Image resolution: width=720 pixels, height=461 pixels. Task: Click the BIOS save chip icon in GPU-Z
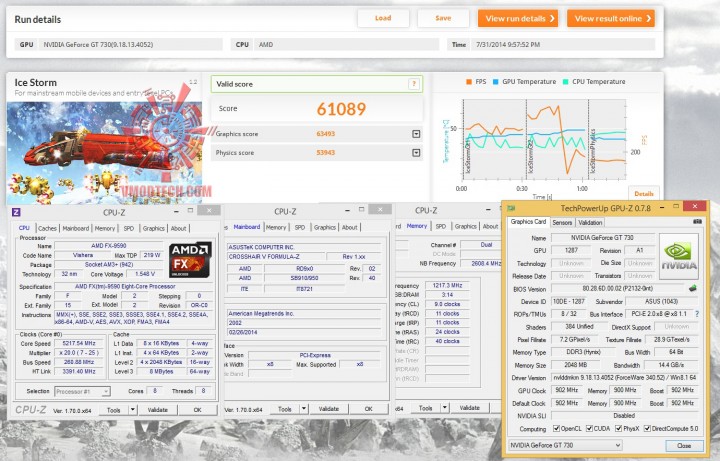692,288
